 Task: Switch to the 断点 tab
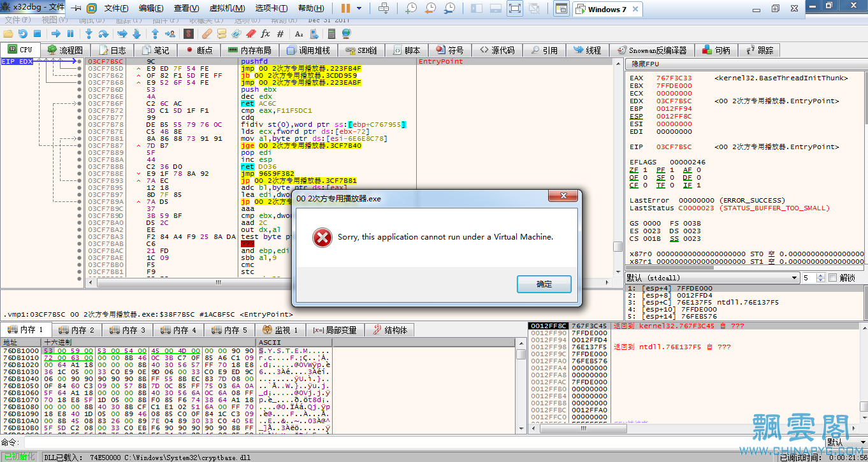pyautogui.click(x=198, y=50)
